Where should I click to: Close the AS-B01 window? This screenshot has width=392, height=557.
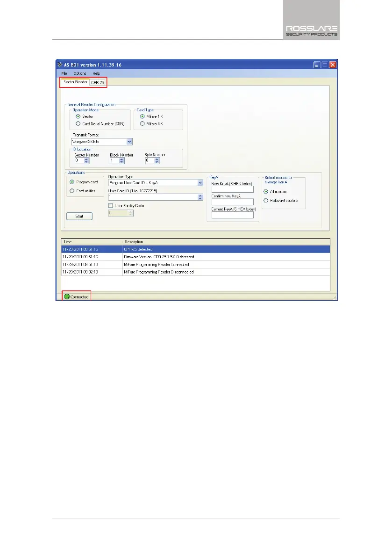333,65
